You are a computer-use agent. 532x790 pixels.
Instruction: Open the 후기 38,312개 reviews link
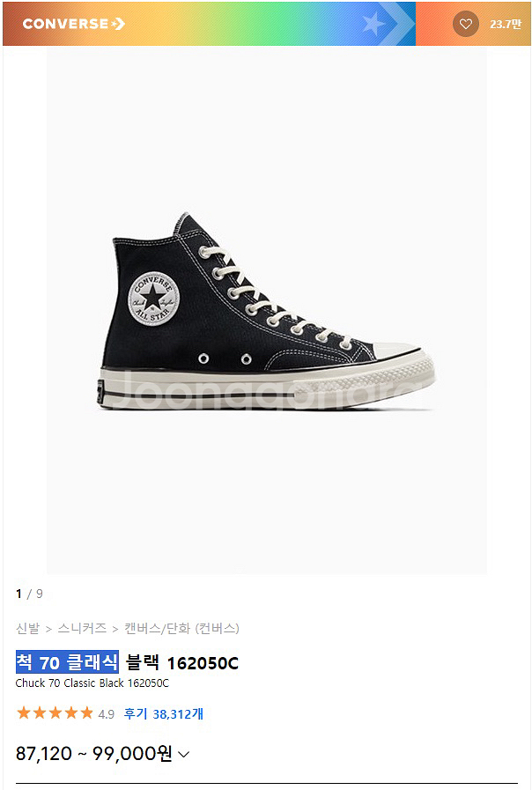pos(163,714)
